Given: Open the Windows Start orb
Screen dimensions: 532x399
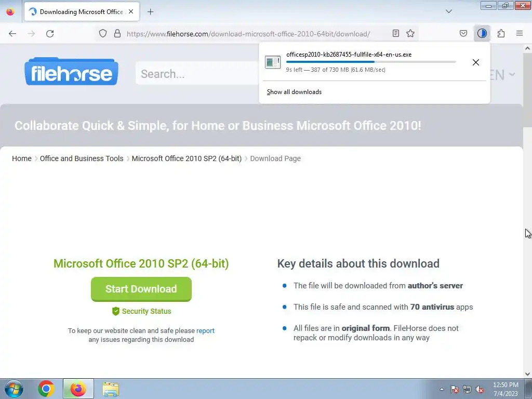Looking at the screenshot, I should 14,389.
